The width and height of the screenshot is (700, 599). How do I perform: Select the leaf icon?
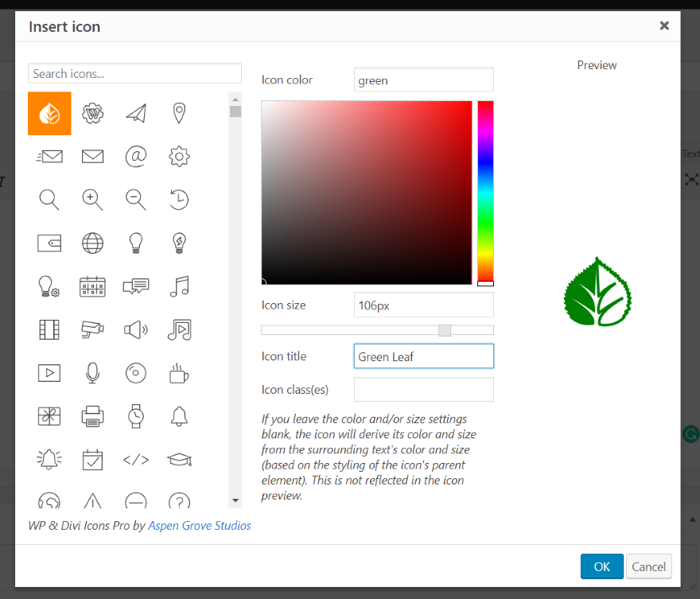[49, 113]
